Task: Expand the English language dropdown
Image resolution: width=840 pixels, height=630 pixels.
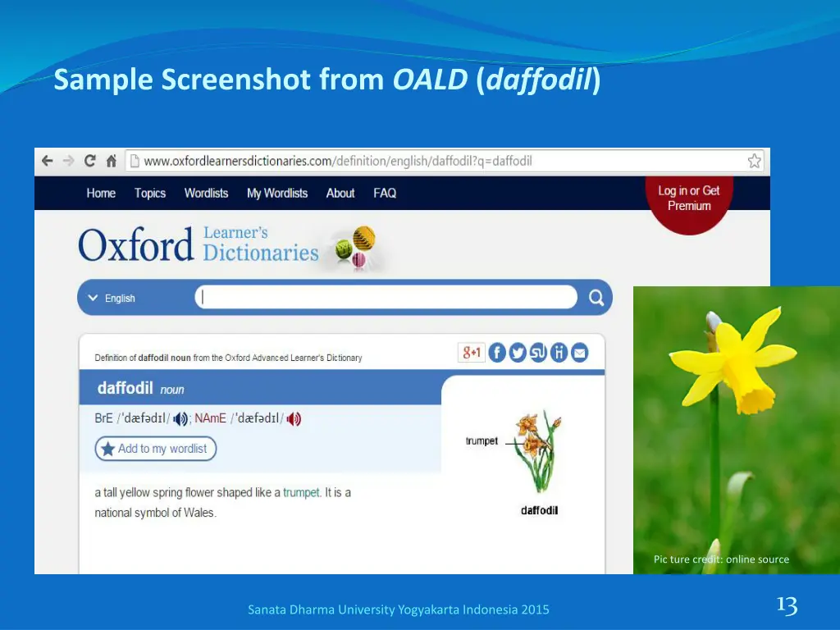Action: (112, 298)
